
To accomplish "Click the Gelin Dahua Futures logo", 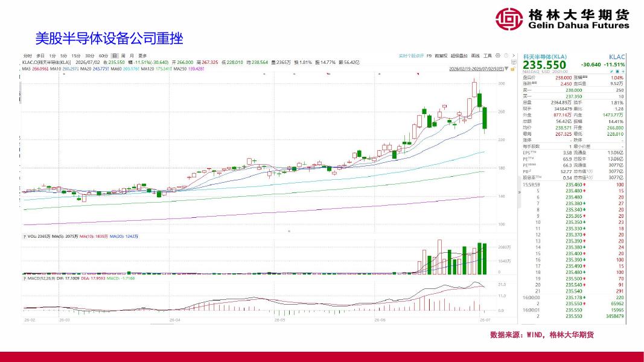I will [562, 19].
